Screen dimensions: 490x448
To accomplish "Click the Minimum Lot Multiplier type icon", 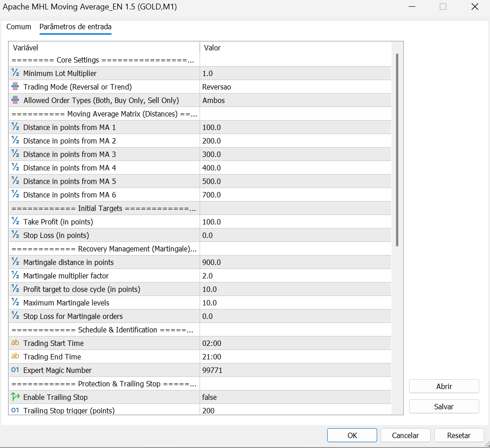I will pyautogui.click(x=15, y=73).
